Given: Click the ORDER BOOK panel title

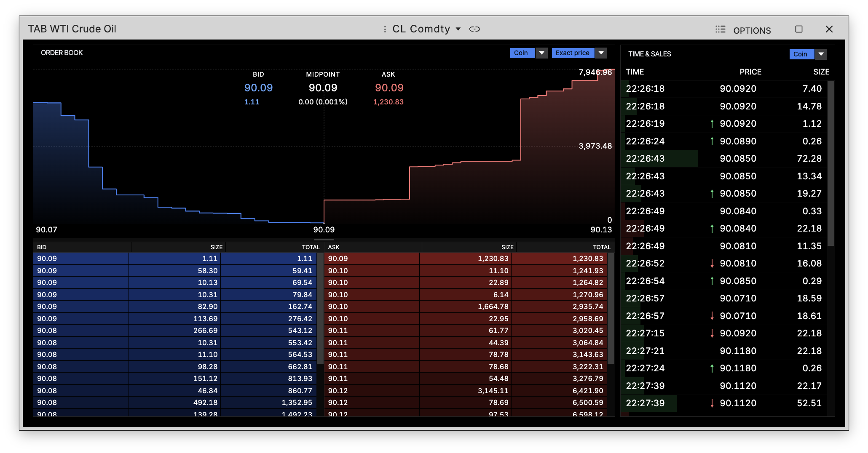Looking at the screenshot, I should tap(62, 53).
